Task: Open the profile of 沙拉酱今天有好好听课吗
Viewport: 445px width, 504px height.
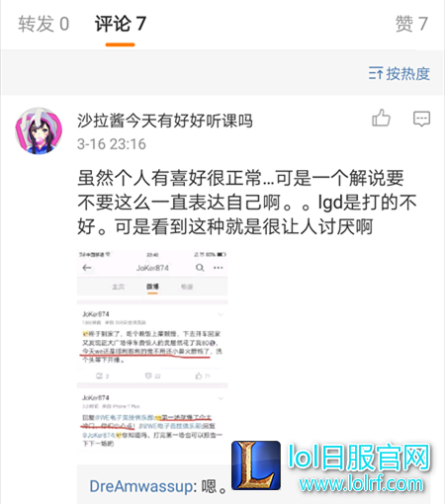Action: [x=165, y=121]
